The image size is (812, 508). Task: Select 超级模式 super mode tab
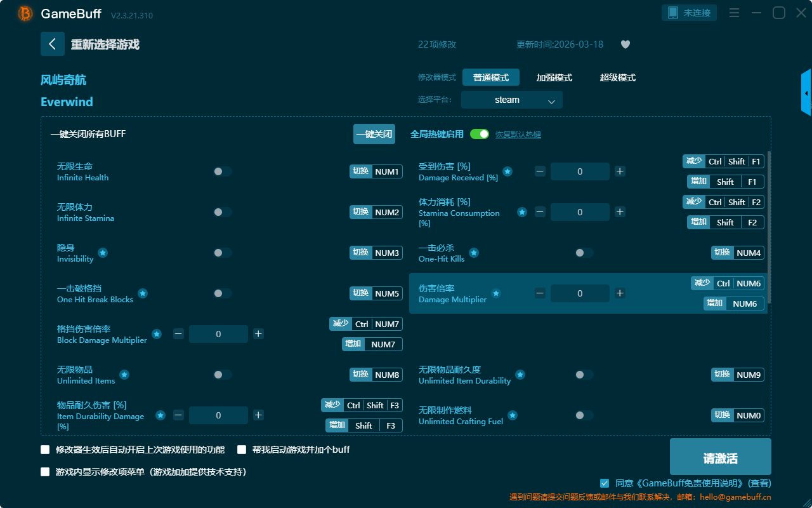click(x=617, y=77)
